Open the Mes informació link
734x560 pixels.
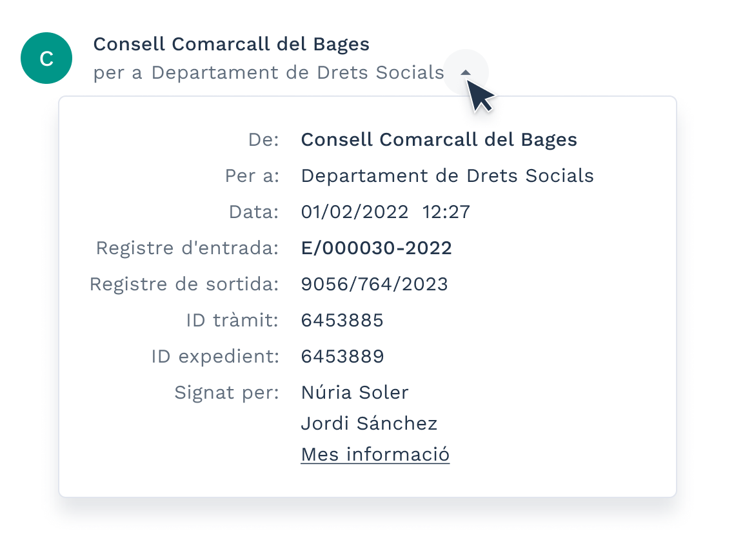click(x=375, y=454)
